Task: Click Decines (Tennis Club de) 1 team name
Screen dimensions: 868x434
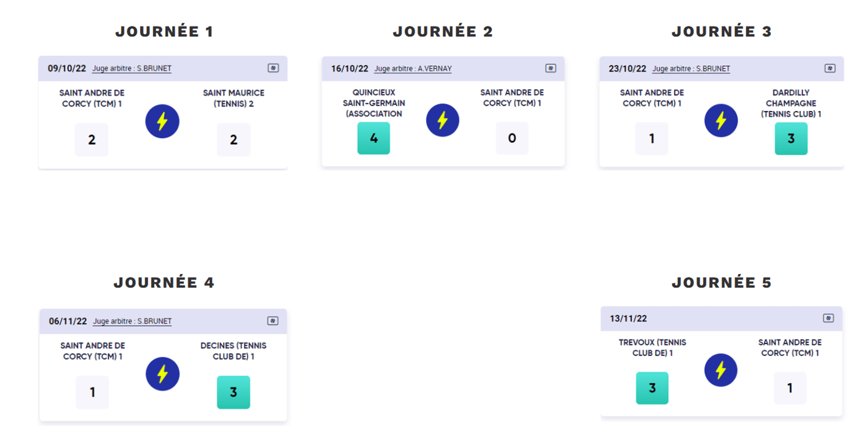Action: tap(233, 351)
